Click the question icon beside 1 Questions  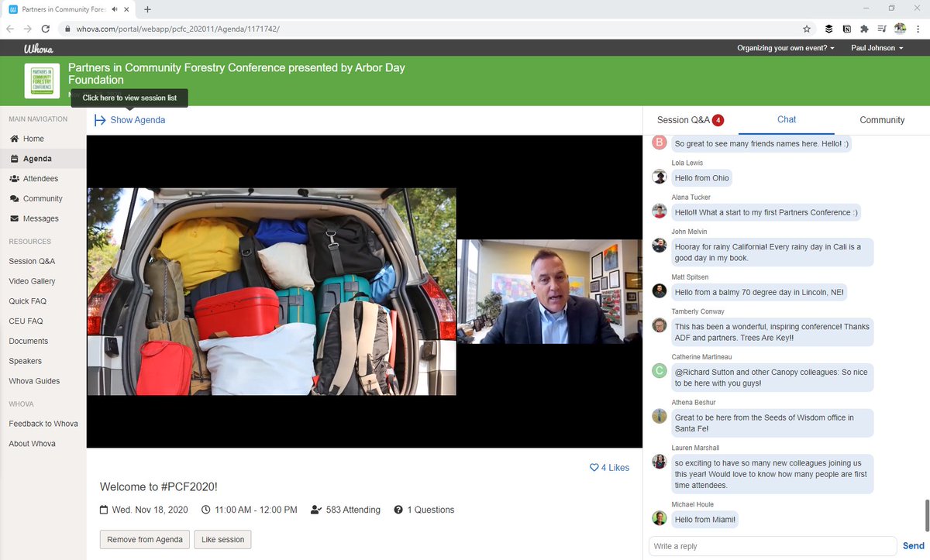(398, 510)
